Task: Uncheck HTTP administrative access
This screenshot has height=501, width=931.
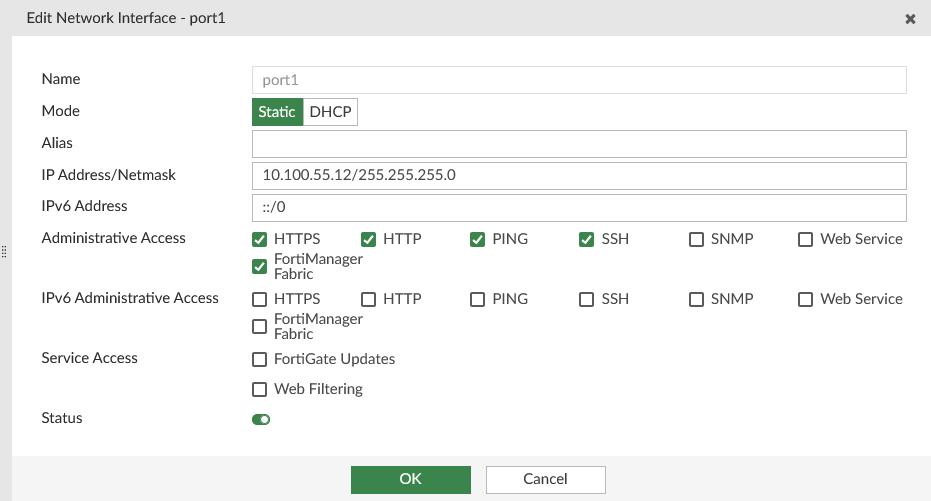Action: (368, 240)
